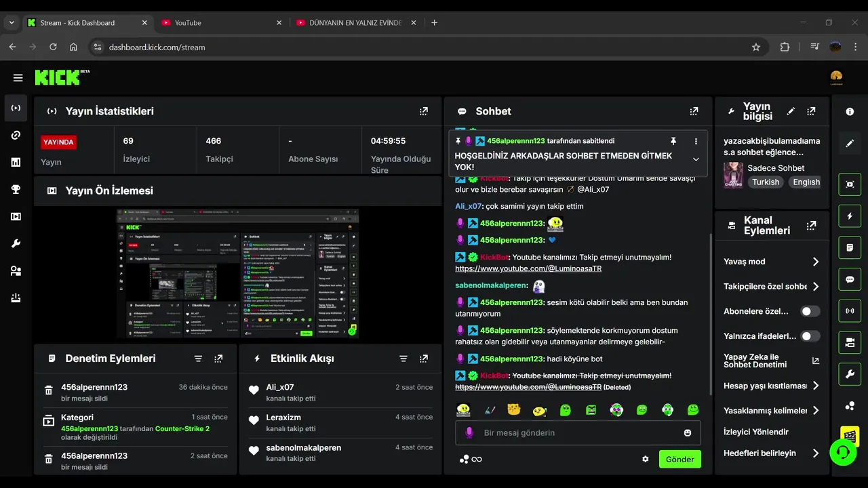This screenshot has height=488, width=868.
Task: Enable the Abonelere özel subscribers-only switch
Action: 810,311
